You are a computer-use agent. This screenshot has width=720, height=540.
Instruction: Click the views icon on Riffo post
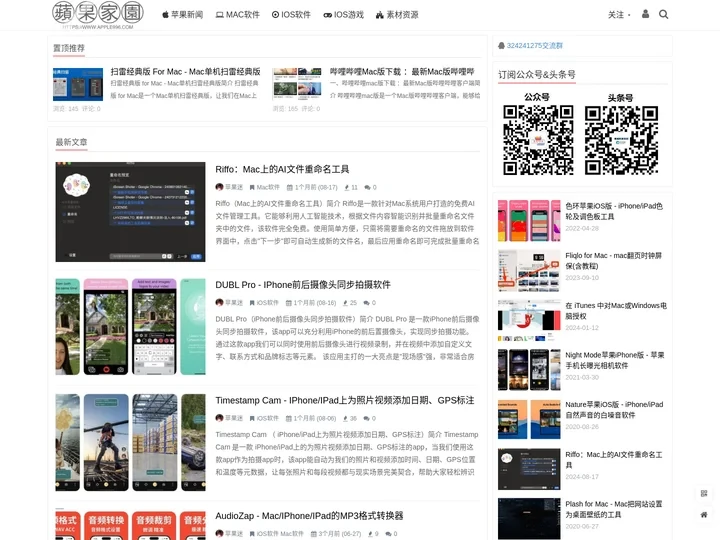(347, 187)
